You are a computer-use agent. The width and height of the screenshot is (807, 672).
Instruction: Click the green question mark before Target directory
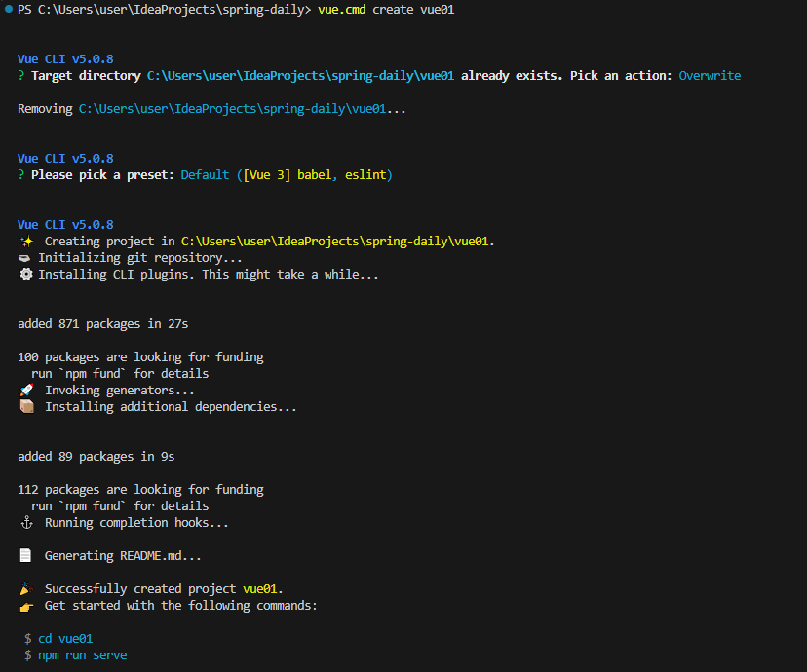coord(21,76)
